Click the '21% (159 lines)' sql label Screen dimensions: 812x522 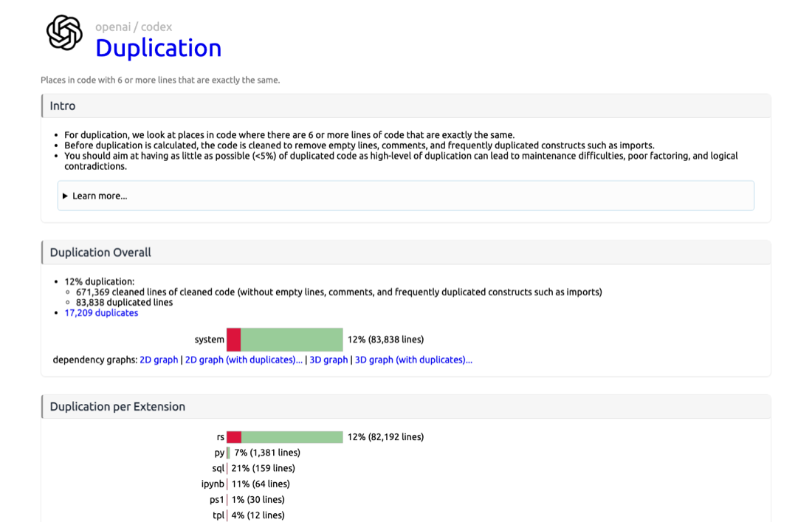(263, 468)
